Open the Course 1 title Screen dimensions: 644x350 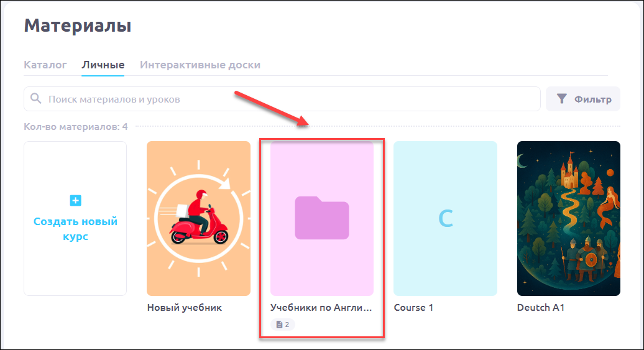pyautogui.click(x=413, y=308)
